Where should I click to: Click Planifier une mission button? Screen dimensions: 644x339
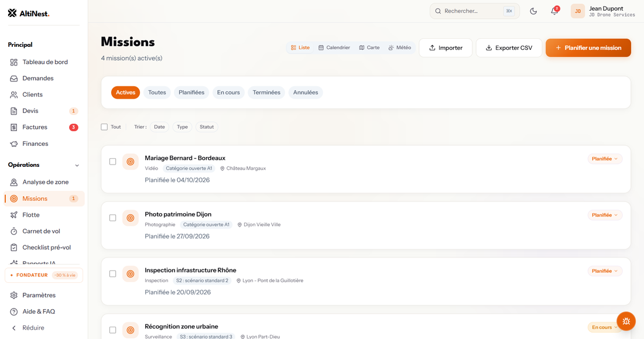[x=588, y=47]
